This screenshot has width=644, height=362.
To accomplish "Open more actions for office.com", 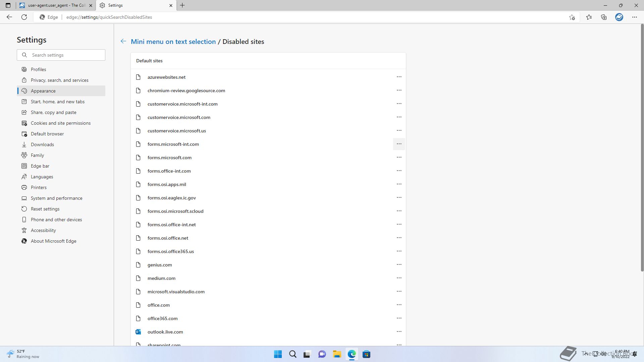I will click(399, 305).
